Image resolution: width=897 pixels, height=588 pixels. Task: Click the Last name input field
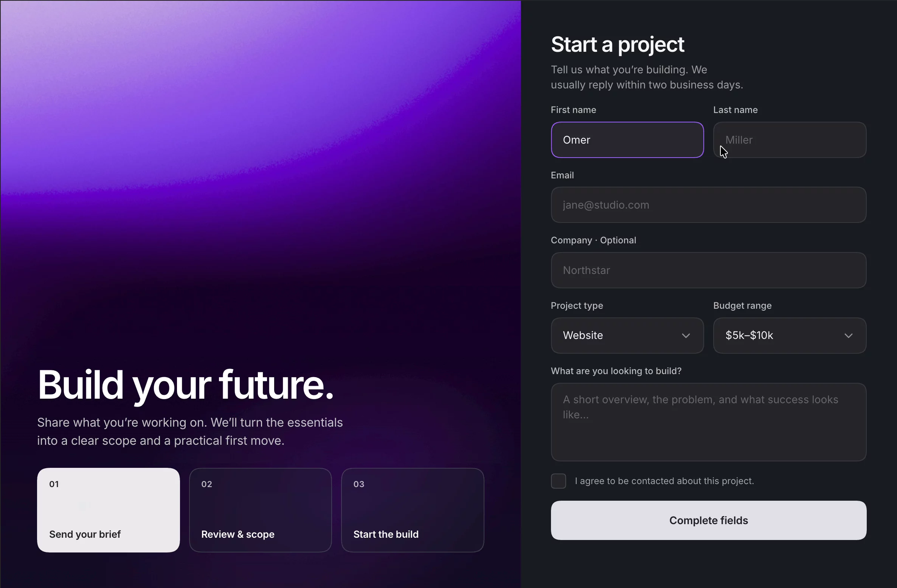[x=790, y=140]
